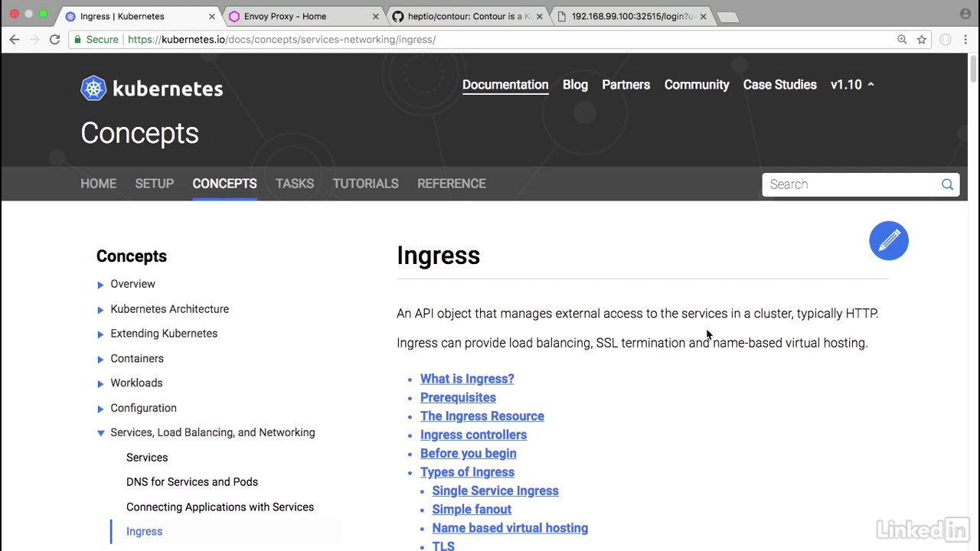Click the green Secure padlock icon
980x551 pixels.
click(x=77, y=40)
